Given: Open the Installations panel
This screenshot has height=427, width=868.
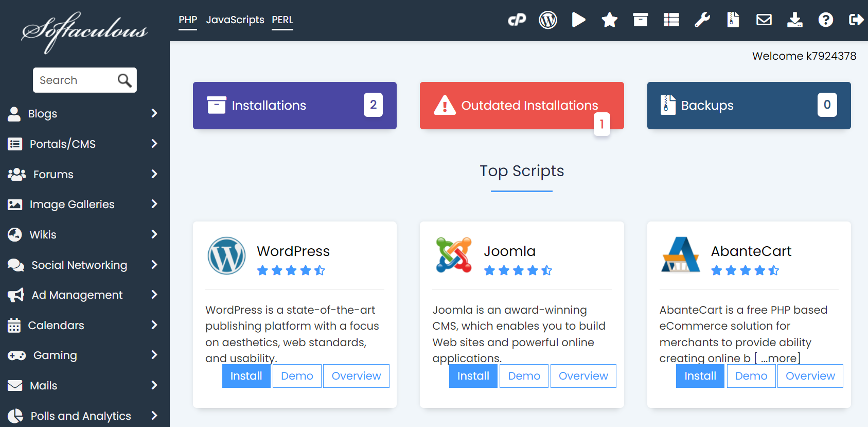Looking at the screenshot, I should click(x=295, y=106).
